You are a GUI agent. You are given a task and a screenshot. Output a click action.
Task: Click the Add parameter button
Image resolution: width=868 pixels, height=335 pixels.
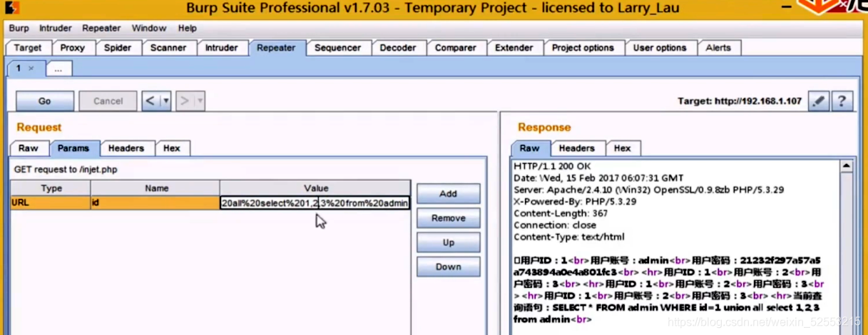448,194
